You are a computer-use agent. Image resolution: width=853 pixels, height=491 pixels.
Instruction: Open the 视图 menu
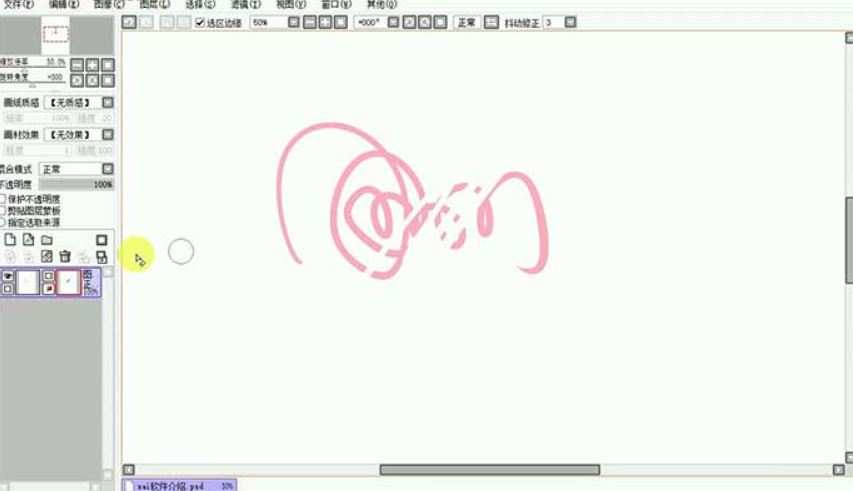point(285,4)
